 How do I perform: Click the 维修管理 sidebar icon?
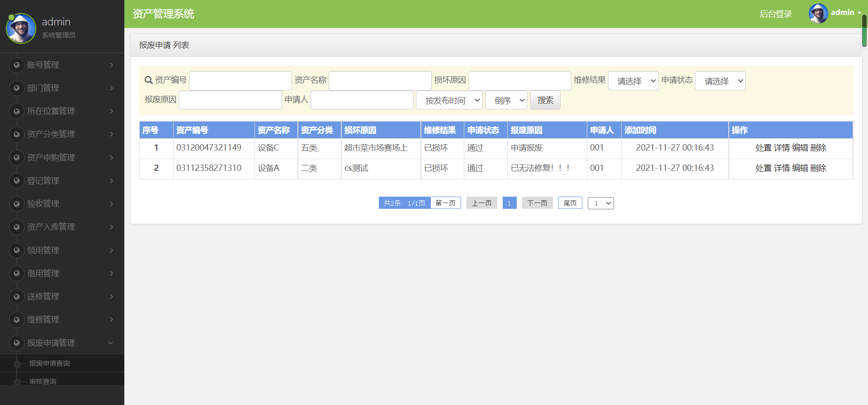[17, 320]
